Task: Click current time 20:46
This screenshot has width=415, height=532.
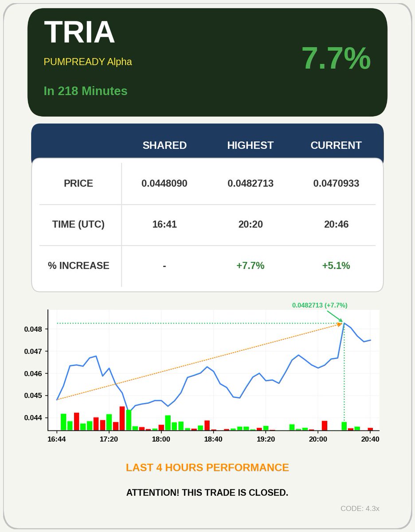Action: pyautogui.click(x=336, y=224)
